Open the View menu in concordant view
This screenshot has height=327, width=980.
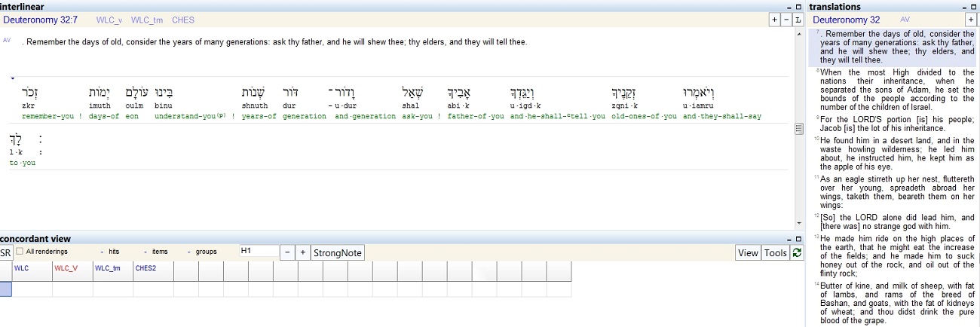[x=748, y=253]
